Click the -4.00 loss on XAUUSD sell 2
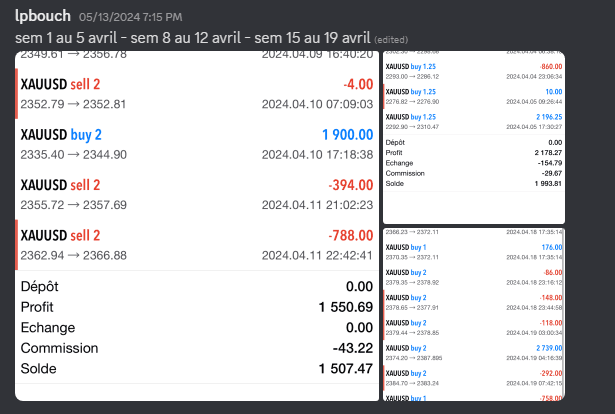This screenshot has width=615, height=414. point(358,84)
